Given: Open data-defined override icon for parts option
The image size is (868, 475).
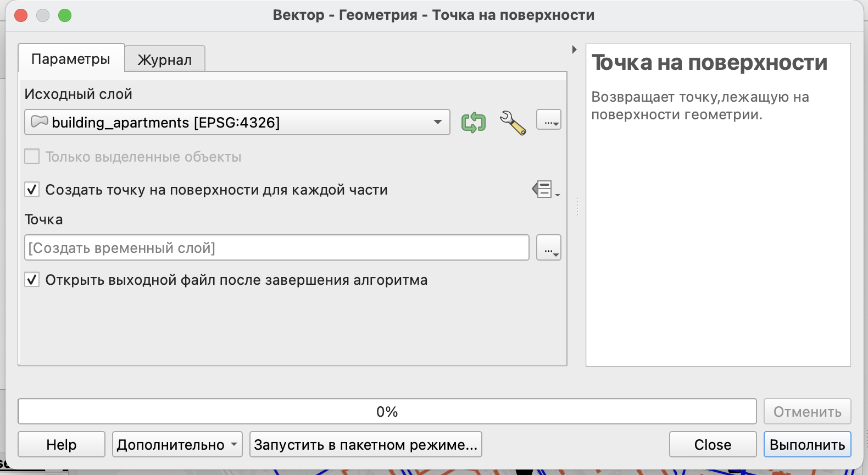Looking at the screenshot, I should 545,190.
